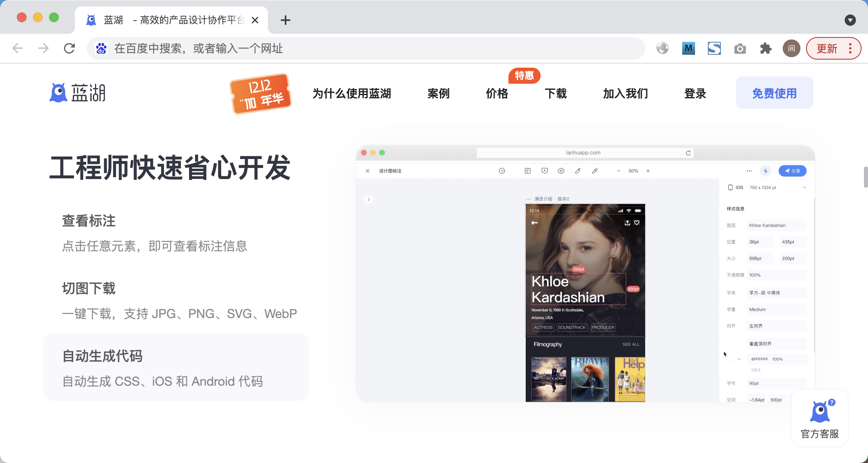
Task: Click the copy link tool icon
Action: point(594,171)
